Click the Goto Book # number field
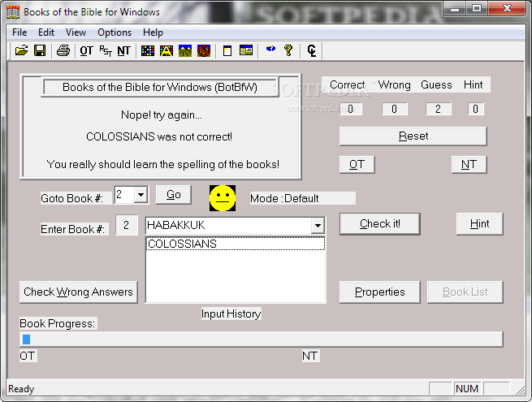Screen dimensions: 532x402 (124, 195)
